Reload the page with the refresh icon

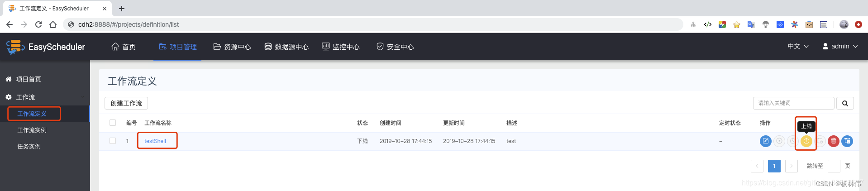[x=38, y=24]
